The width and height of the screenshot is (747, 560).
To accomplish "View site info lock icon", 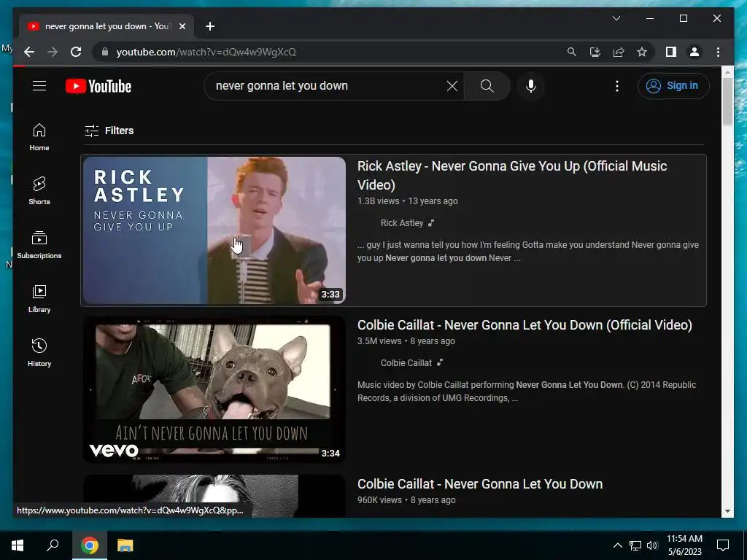I will point(105,52).
